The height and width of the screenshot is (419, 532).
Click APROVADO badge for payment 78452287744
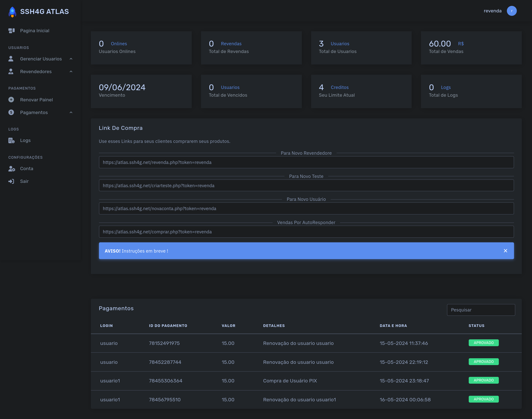483,362
